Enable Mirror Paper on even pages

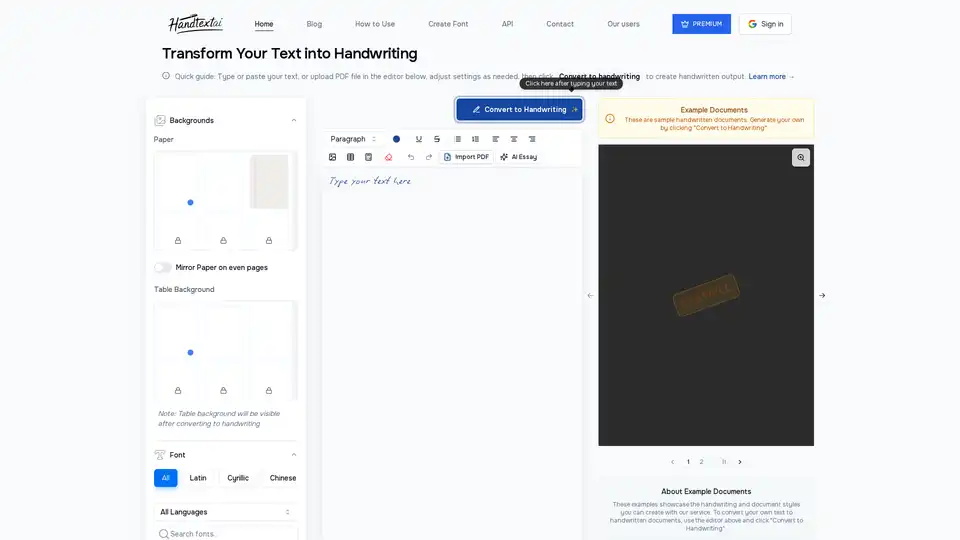(162, 267)
